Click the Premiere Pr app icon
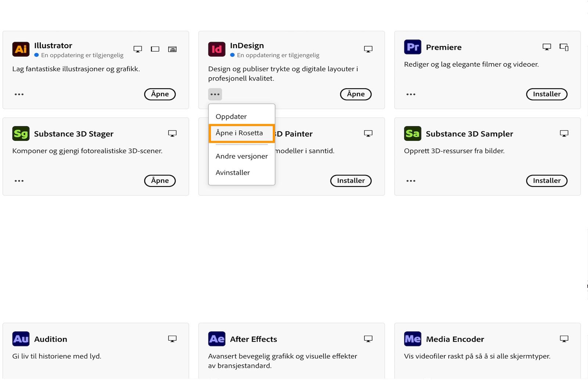Screen dimensions: 588x380 [413, 47]
